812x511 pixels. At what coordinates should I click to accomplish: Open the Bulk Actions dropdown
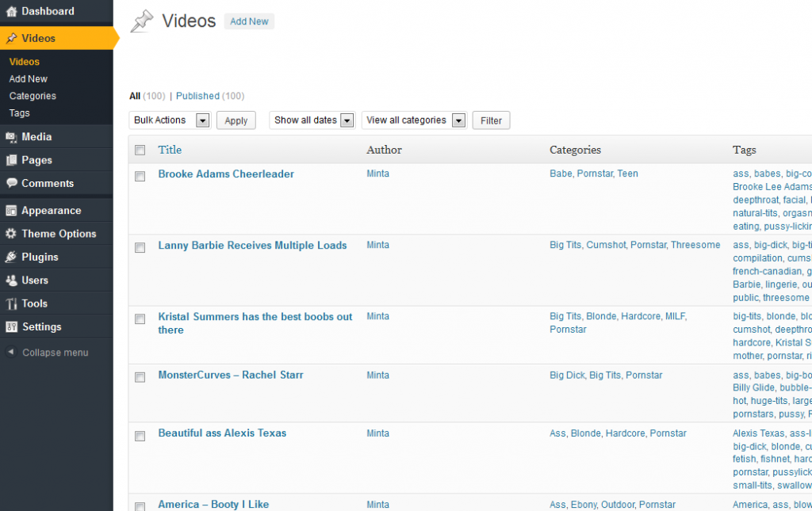(170, 120)
